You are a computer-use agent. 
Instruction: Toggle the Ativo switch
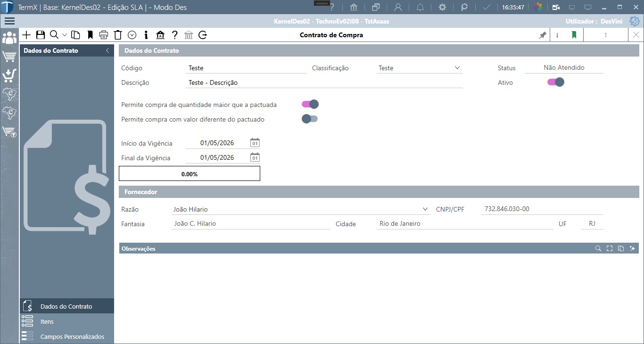(x=555, y=82)
